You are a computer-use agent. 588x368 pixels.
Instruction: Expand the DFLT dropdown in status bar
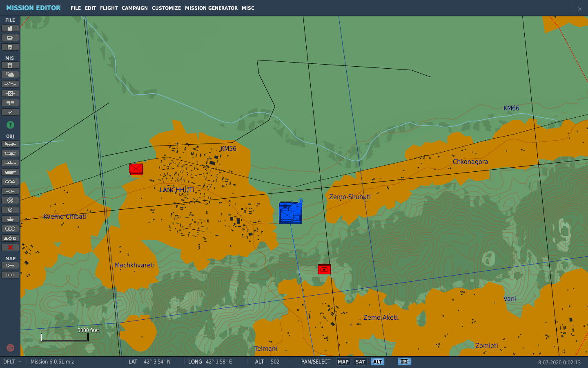(x=12, y=361)
